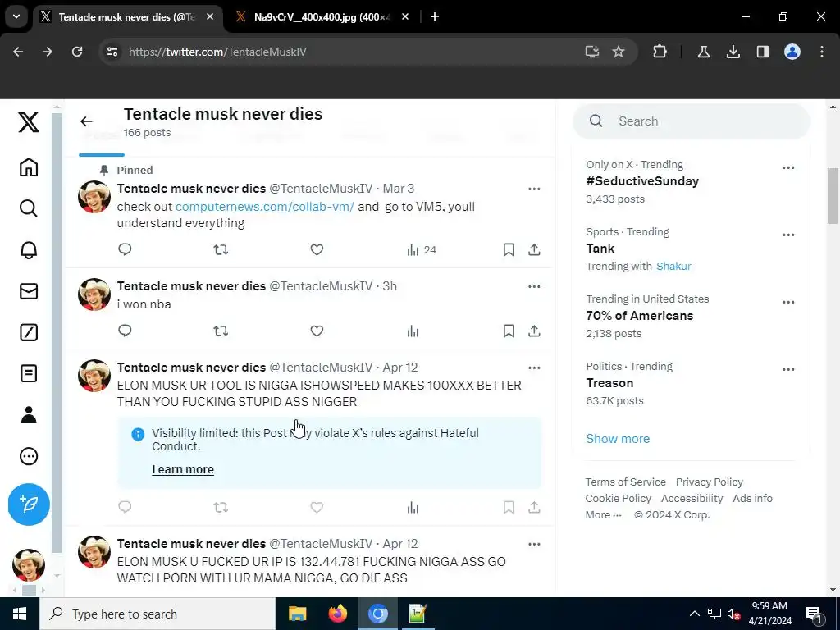Click the Search input field
This screenshot has height=630, width=840.
692,121
